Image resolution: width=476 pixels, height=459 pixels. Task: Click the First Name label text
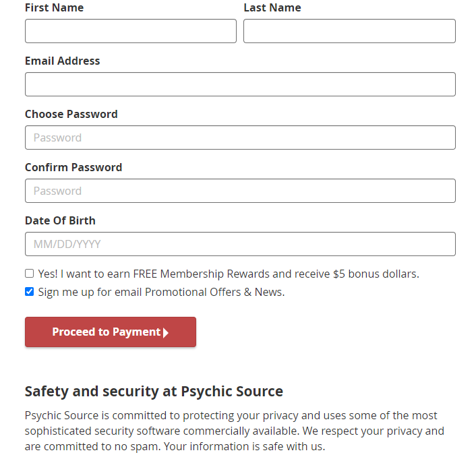tap(55, 7)
